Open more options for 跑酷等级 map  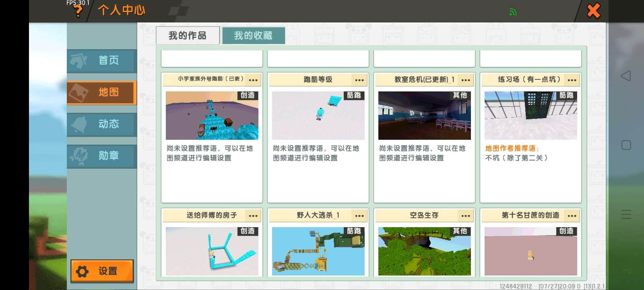click(359, 80)
